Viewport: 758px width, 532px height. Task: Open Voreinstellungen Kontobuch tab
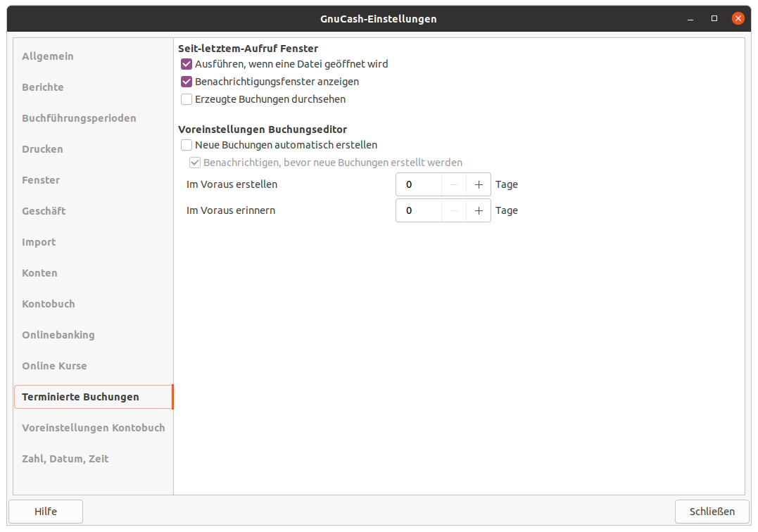[x=93, y=428]
